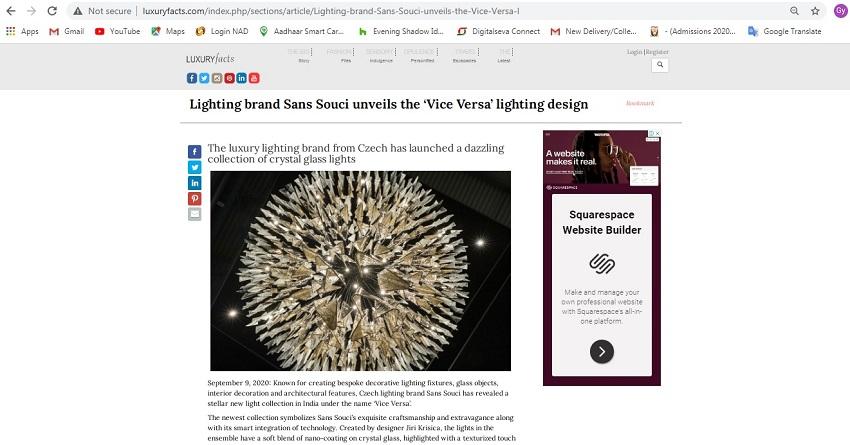Screen dimensions: 850x445
Task: Reload the page using the refresh button
Action: (52, 11)
